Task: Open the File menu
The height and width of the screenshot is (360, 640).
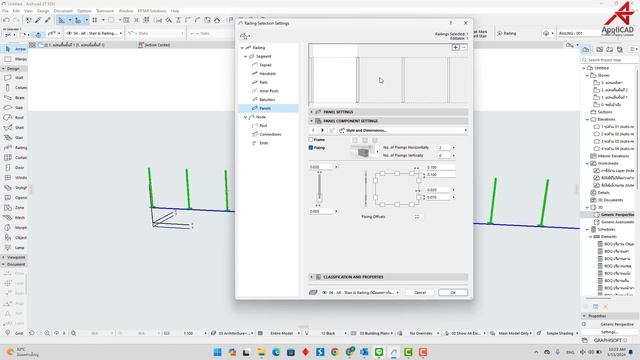Action: [x=5, y=11]
